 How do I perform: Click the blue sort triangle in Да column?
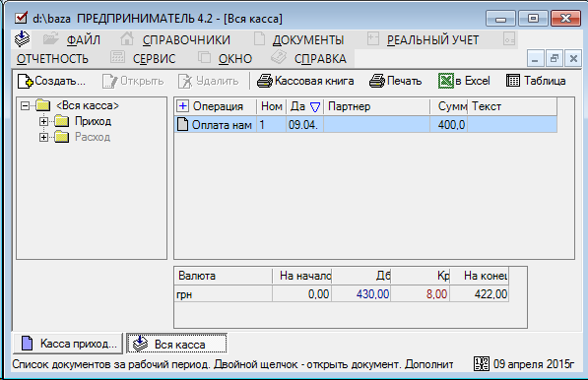[x=315, y=107]
